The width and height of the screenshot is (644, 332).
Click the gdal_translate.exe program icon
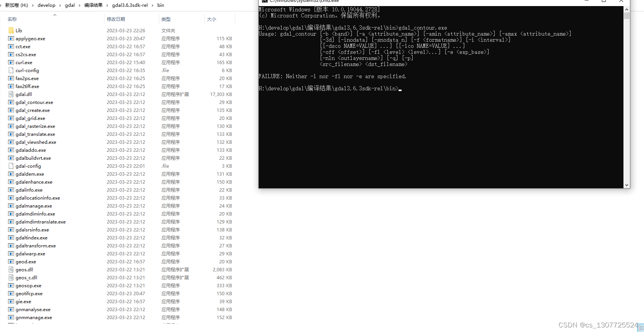[11, 134]
